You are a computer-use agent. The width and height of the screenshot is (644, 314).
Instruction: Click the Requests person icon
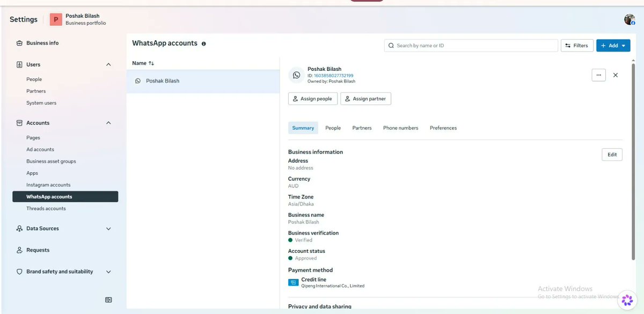point(19,250)
